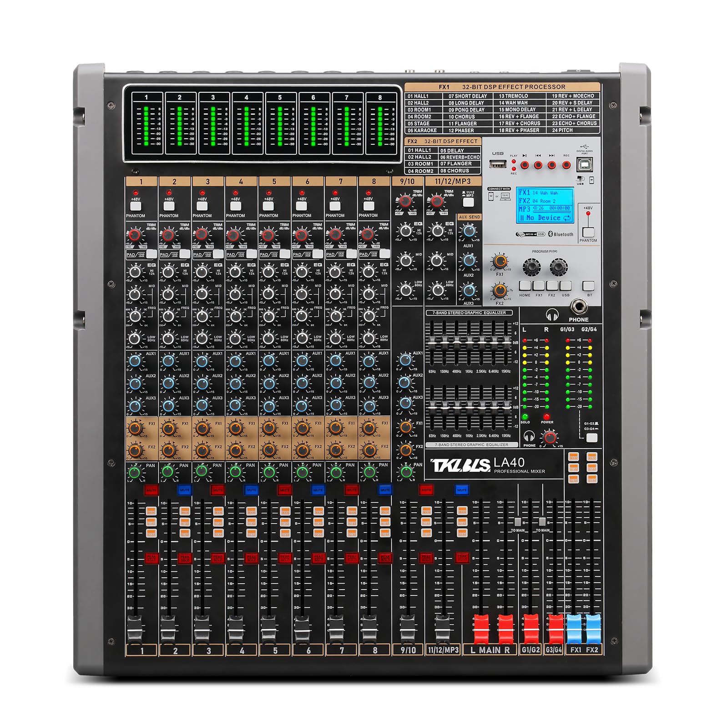Mute channel 3 with its MUTE button

[x=217, y=490]
